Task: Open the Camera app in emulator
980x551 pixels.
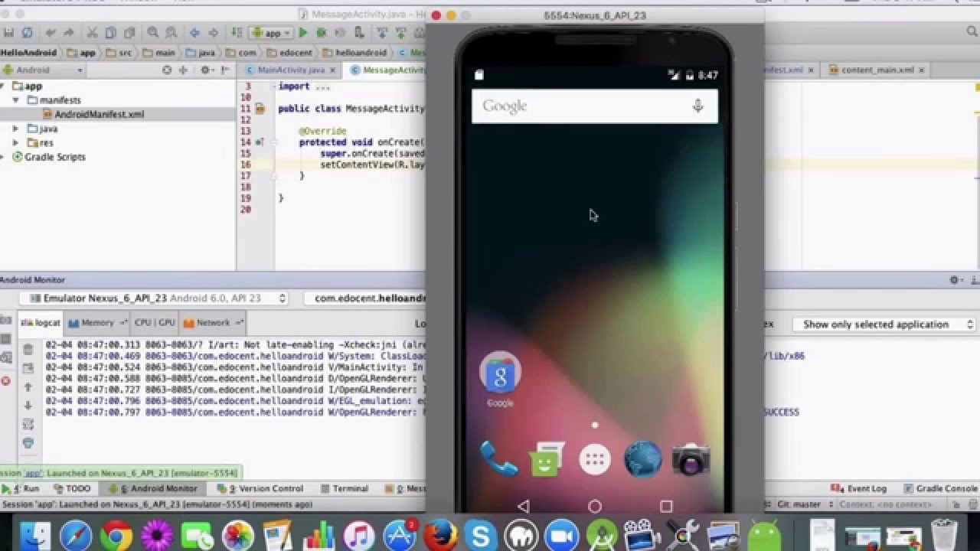Action: click(691, 459)
